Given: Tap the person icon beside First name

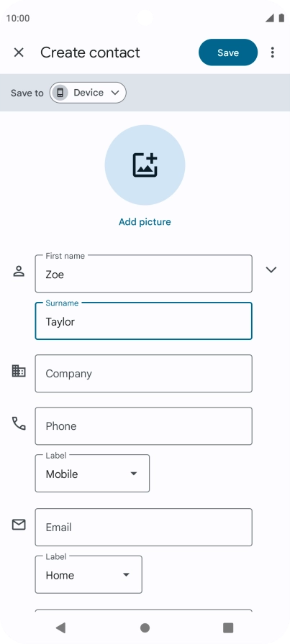Looking at the screenshot, I should (19, 272).
